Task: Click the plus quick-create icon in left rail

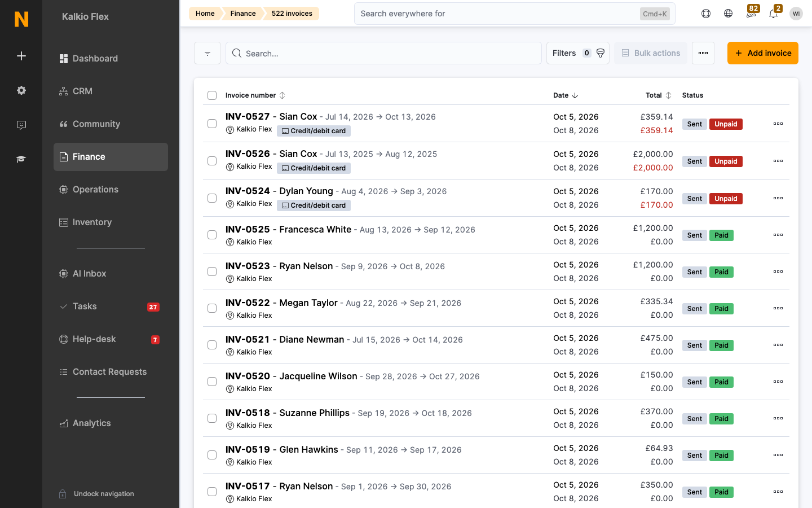Action: [21, 56]
